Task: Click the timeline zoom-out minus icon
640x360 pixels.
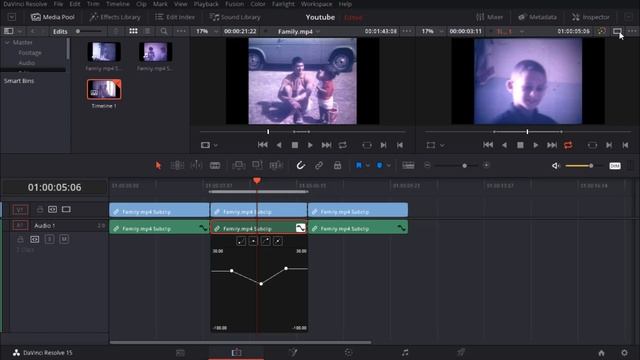Action: pyautogui.click(x=427, y=165)
